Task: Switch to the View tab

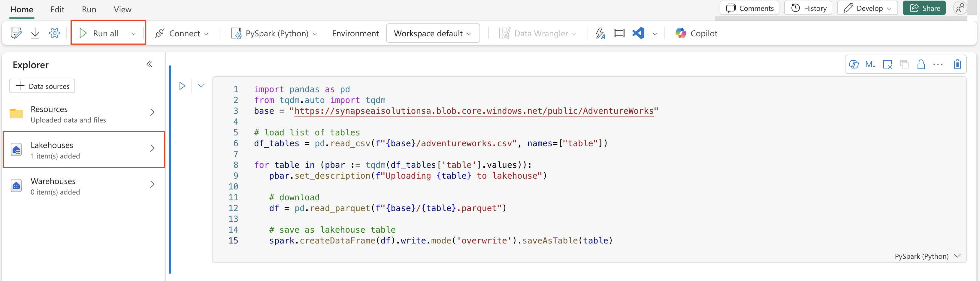Action: point(122,9)
